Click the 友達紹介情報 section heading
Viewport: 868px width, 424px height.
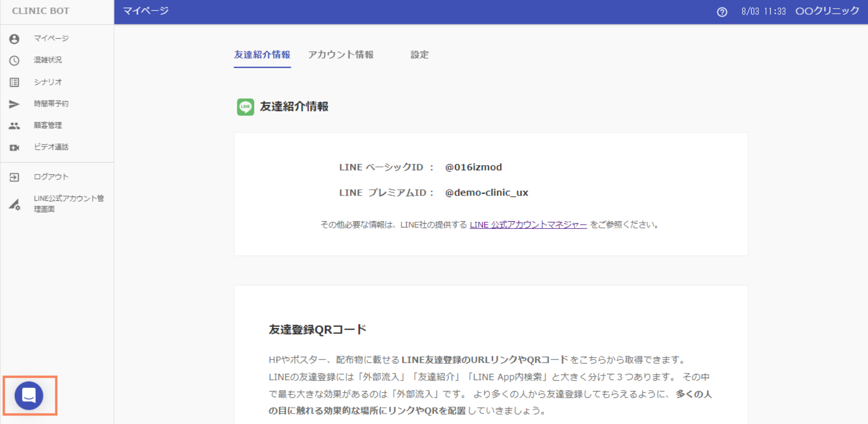(294, 107)
